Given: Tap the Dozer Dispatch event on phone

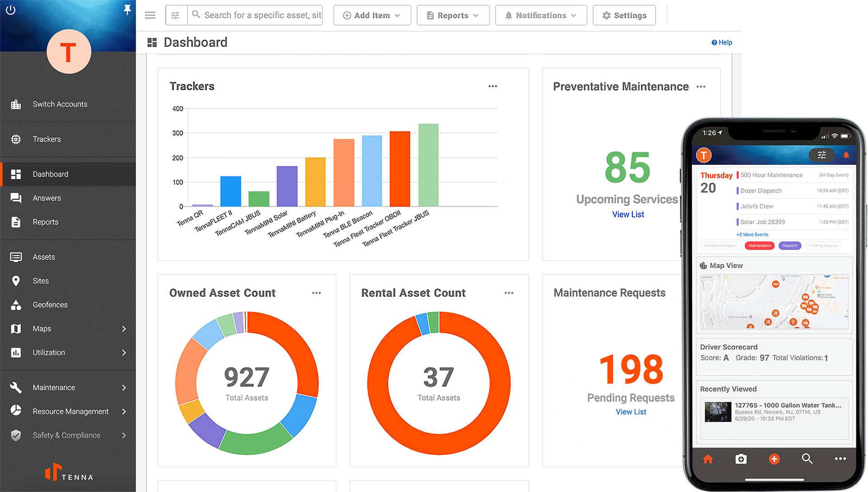Looking at the screenshot, I should [793, 191].
